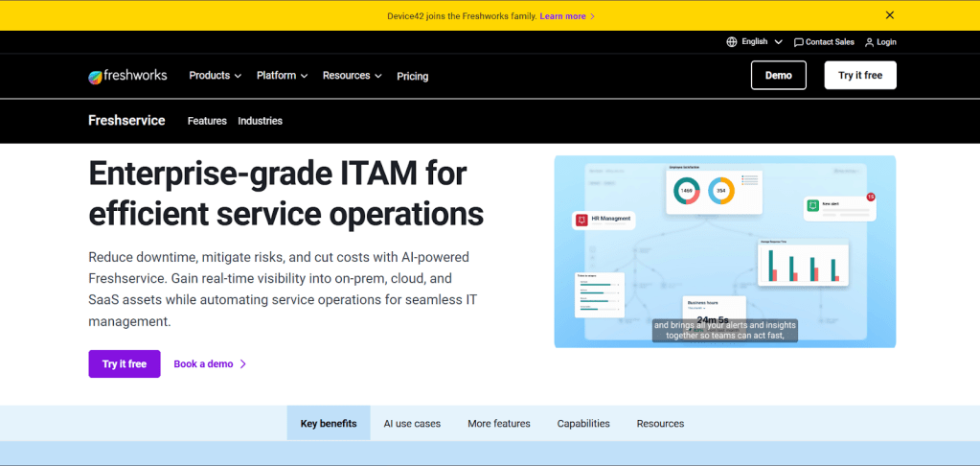Screen dimensions: 980x466
Task: Click the arrow next to Book a demo
Action: (x=243, y=364)
